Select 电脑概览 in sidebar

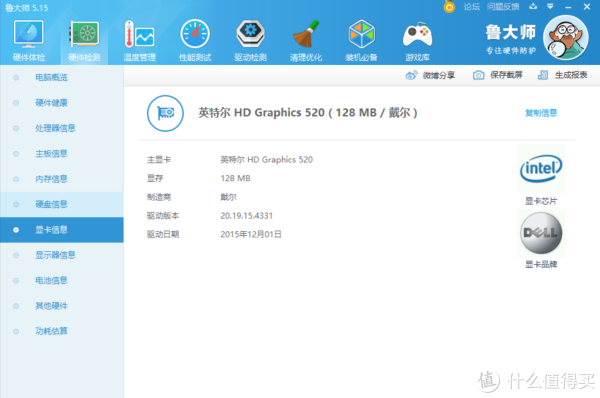click(x=62, y=78)
